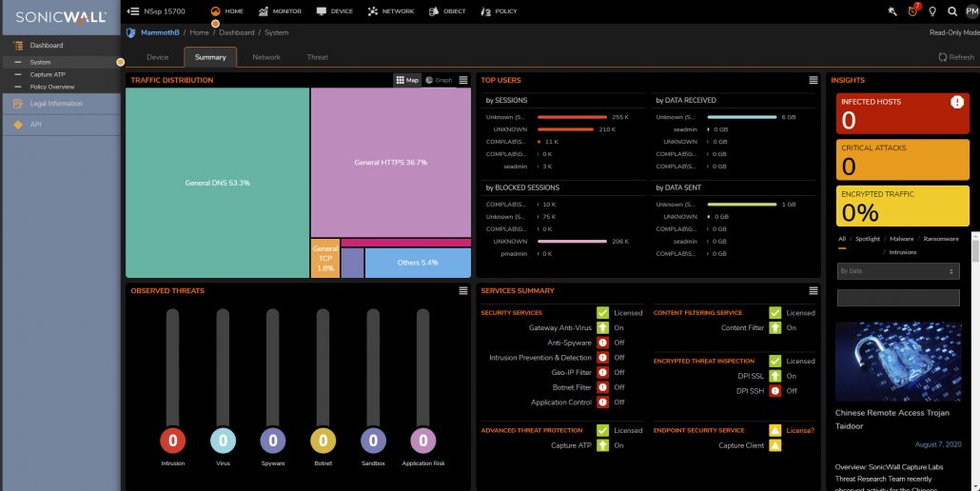Switch to the Network tab
This screenshot has height=491, width=980.
click(266, 57)
